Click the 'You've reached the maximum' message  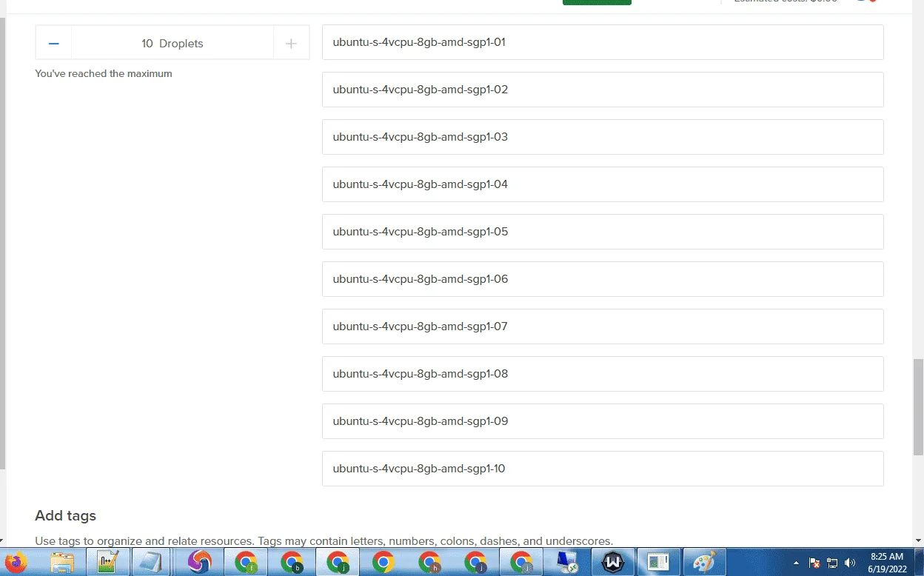click(104, 74)
